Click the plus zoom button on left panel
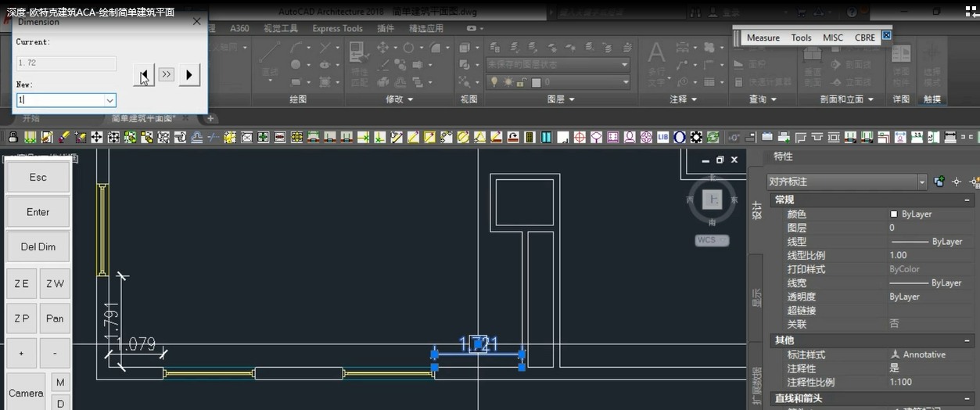The width and height of the screenshot is (980, 410). tap(21, 354)
